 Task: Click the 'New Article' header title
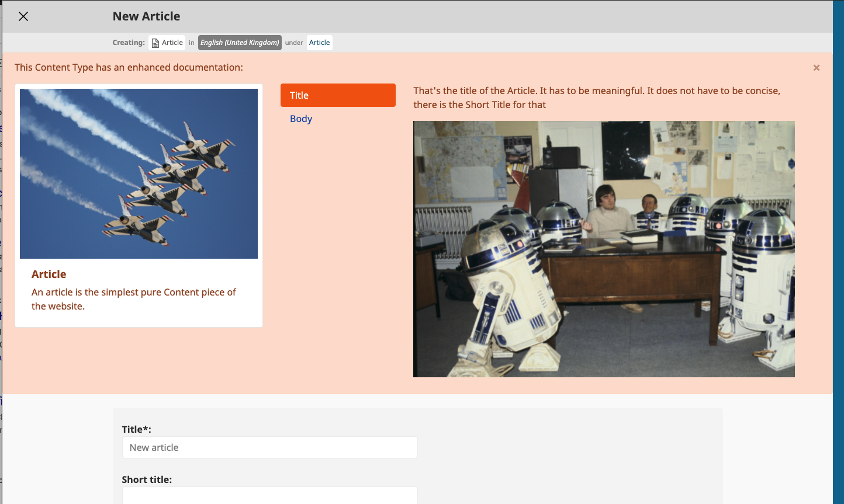[146, 16]
